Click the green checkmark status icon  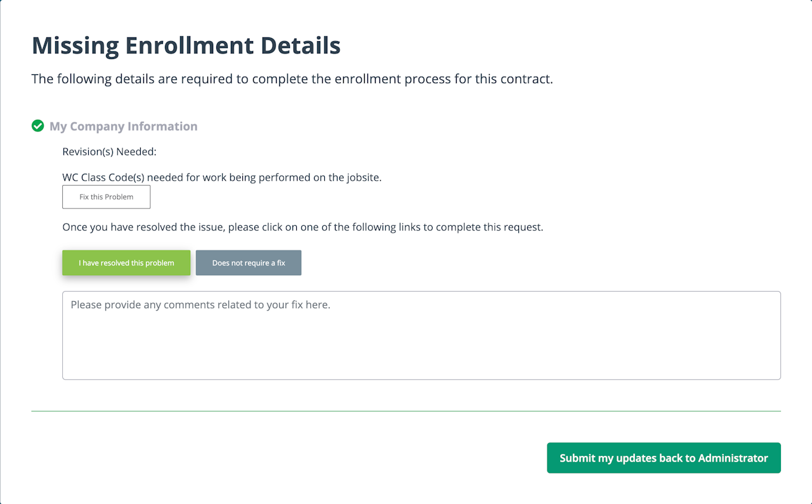(x=38, y=126)
